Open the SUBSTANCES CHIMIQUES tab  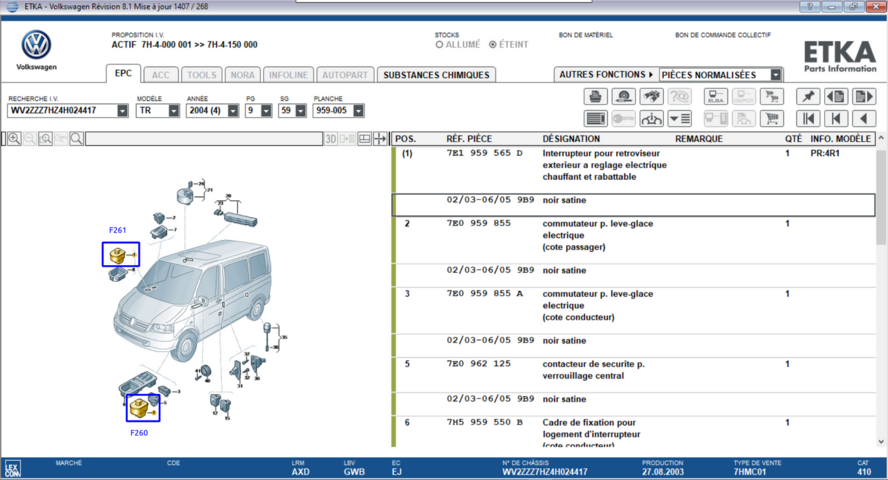(436, 75)
